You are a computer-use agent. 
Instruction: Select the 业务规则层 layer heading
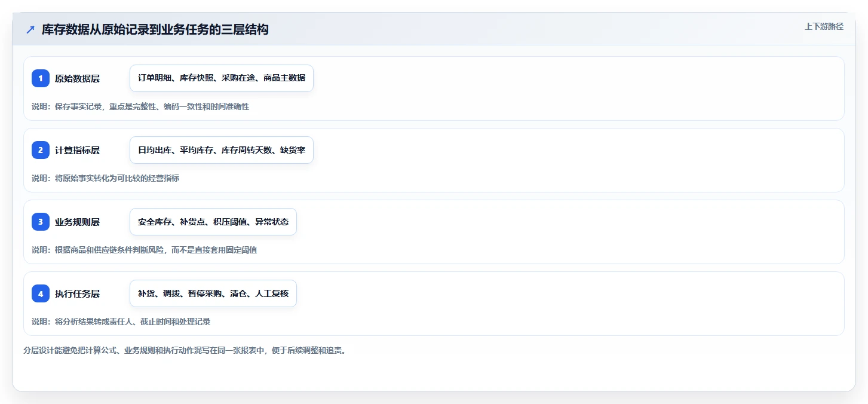77,222
